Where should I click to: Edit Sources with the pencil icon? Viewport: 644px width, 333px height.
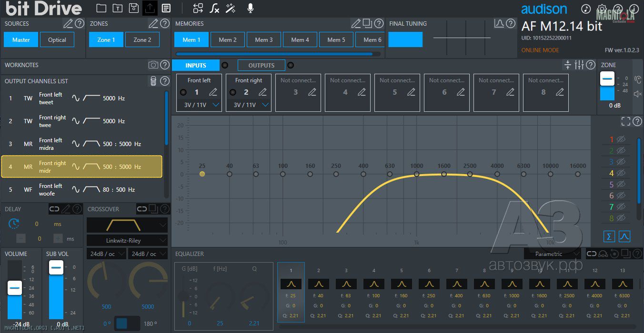[69, 23]
